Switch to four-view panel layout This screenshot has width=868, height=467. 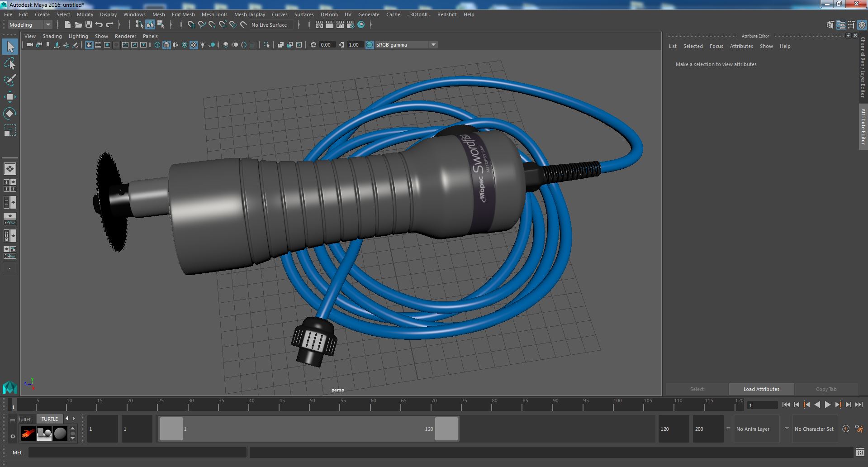9,186
